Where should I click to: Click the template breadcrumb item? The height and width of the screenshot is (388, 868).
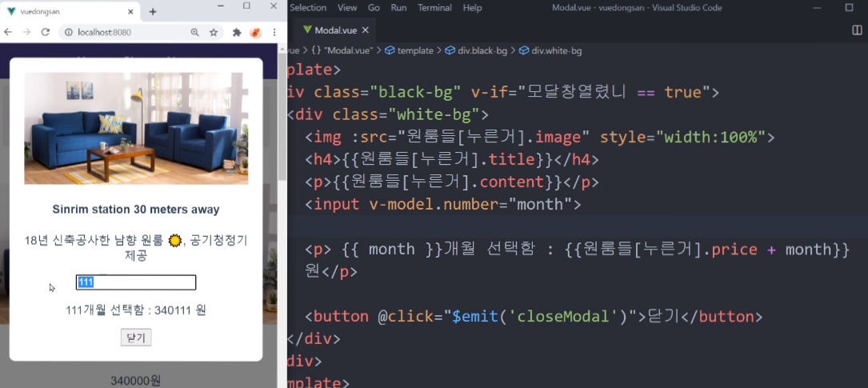point(409,50)
